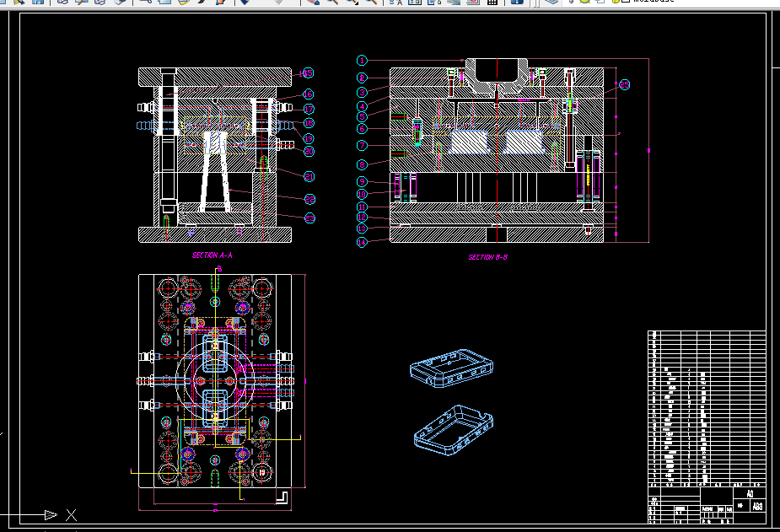
Task: Select the lower isometric part view
Action: pyautogui.click(x=454, y=431)
